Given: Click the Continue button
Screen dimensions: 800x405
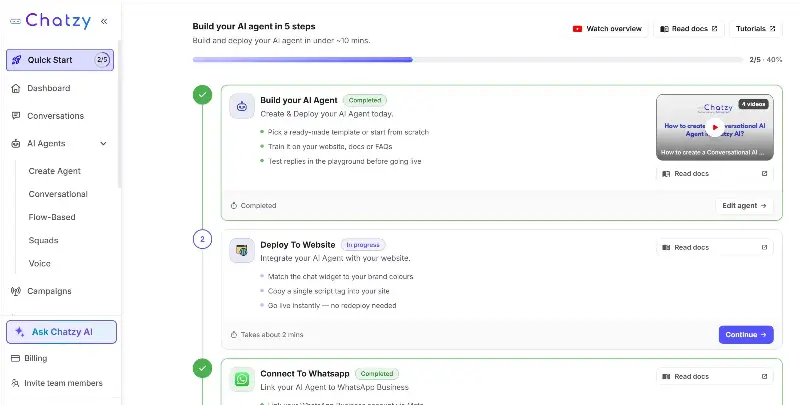Looking at the screenshot, I should [746, 335].
